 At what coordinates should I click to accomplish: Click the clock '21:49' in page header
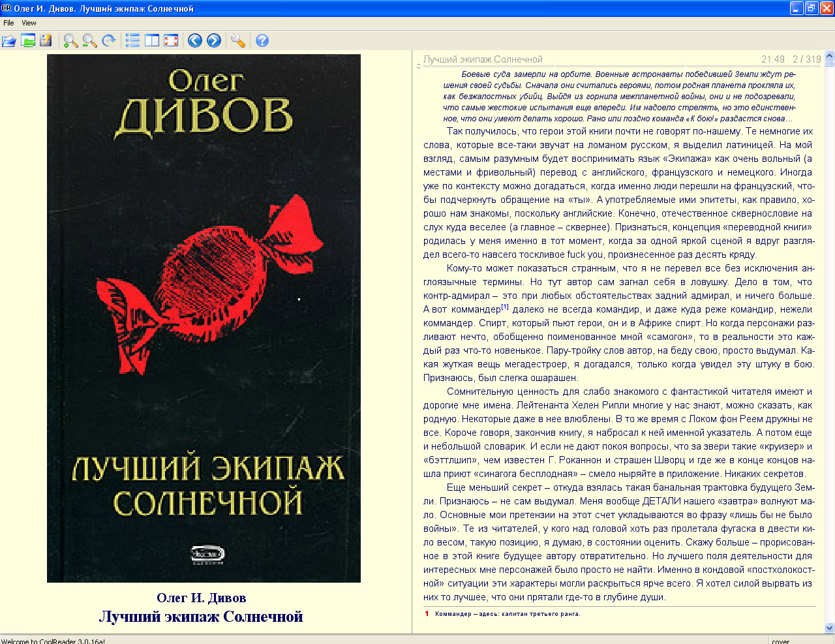point(773,59)
